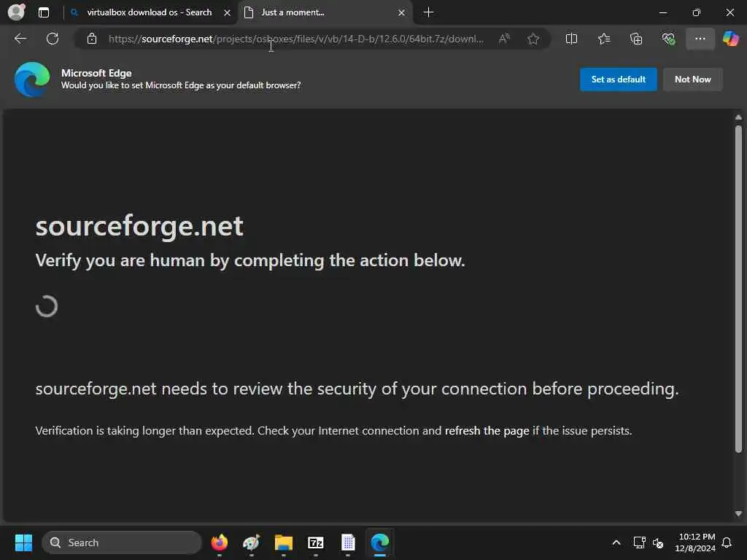Screen dimensions: 747x560
Task: Click the Read aloud icon in the address bar
Action: (x=504, y=39)
